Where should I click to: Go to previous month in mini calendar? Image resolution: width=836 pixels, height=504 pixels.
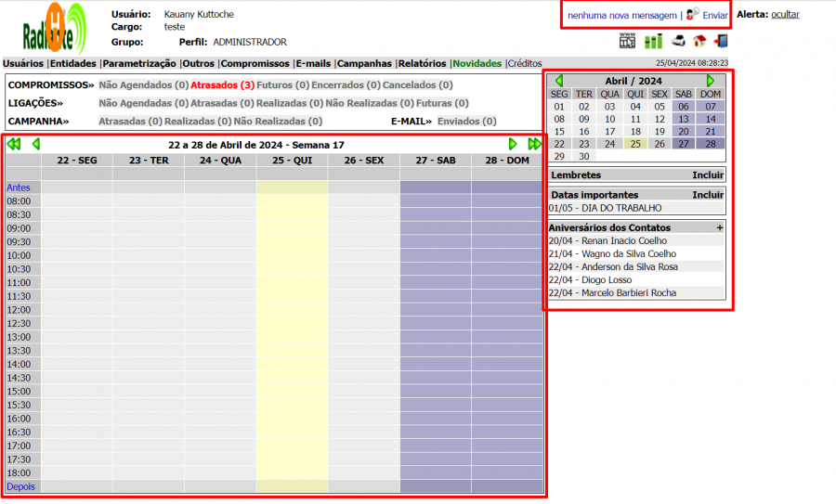click(x=558, y=81)
